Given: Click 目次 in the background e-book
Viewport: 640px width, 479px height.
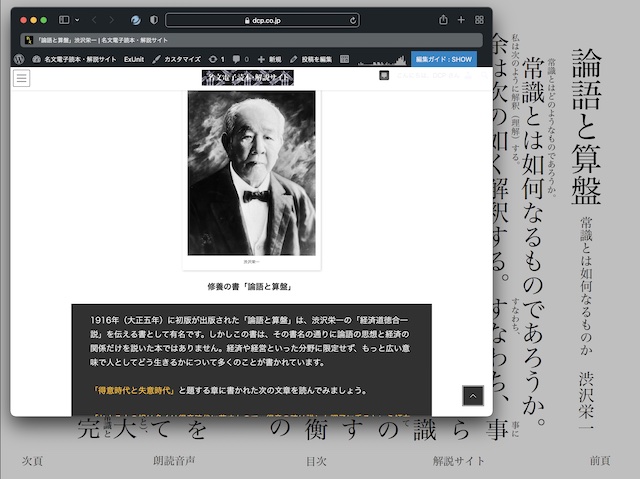Looking at the screenshot, I should coord(316,461).
